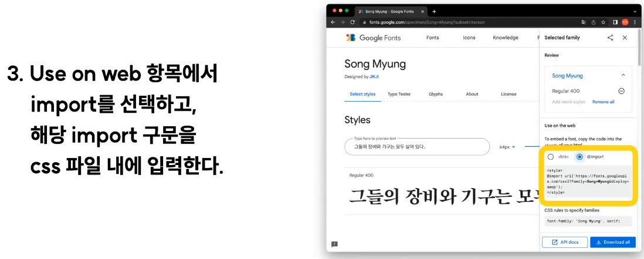Viewport: 644px width, 259px height.
Task: Click the API docs button
Action: click(x=565, y=242)
